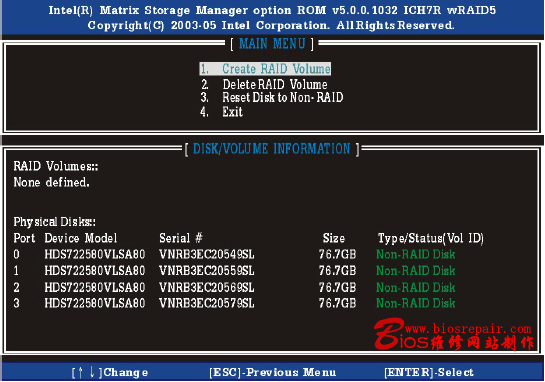The height and width of the screenshot is (382, 545).
Task: Choose Exit in the main menu
Action: [221, 112]
